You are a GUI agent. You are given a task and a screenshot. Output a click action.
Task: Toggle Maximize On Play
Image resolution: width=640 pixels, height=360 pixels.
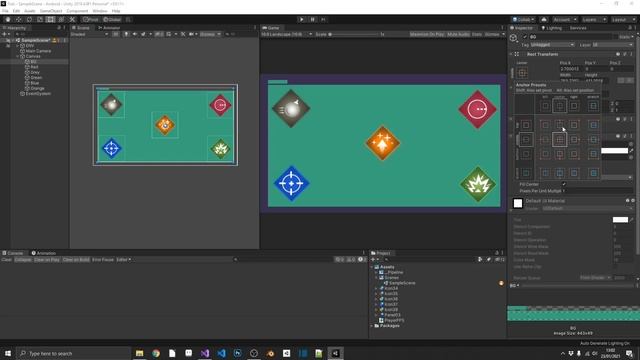click(427, 34)
